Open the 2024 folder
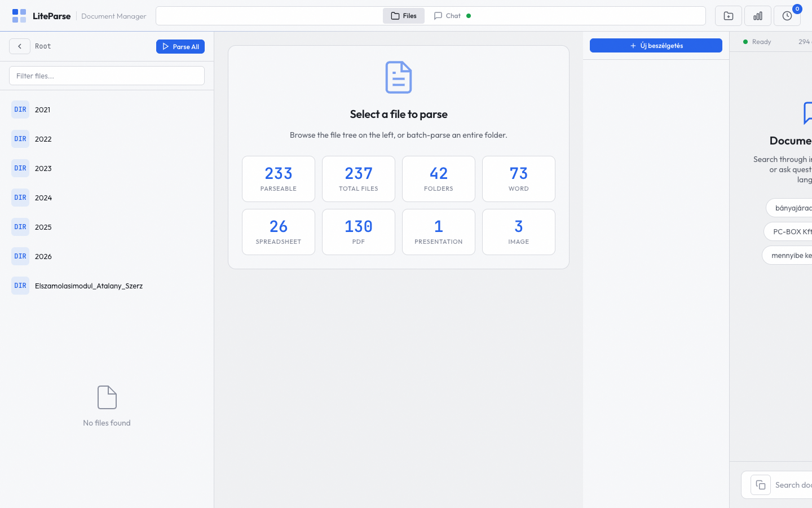812x508 pixels. [107, 198]
